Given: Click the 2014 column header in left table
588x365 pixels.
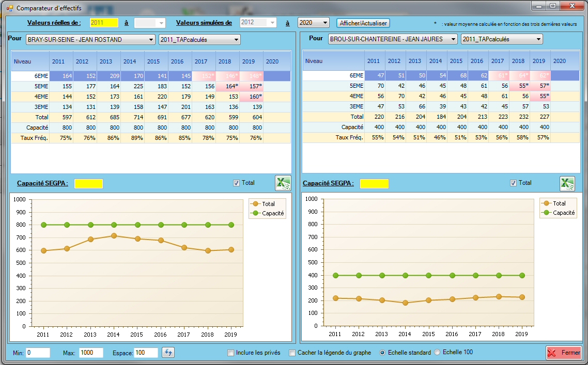Looking at the screenshot, I should 129,61.
